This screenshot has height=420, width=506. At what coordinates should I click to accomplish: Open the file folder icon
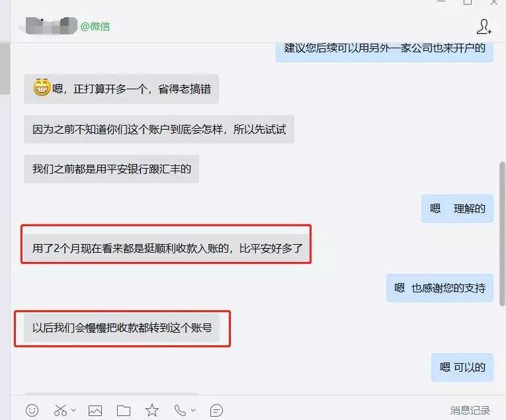tap(124, 411)
